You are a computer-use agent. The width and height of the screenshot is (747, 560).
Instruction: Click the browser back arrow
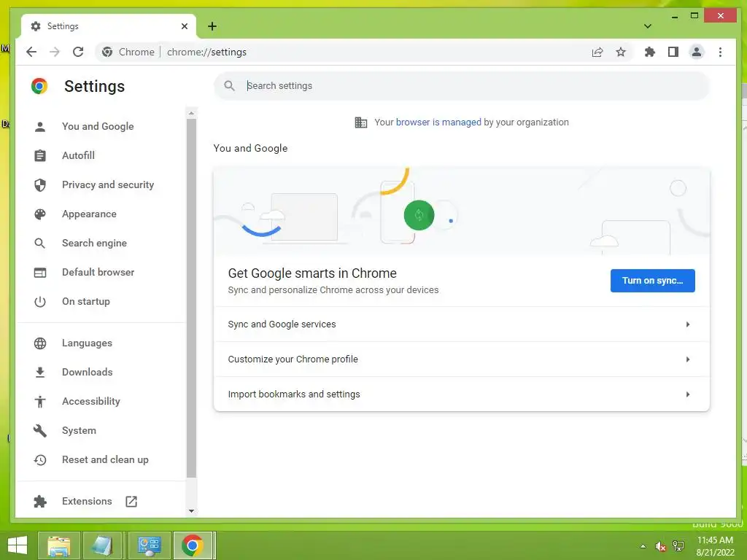coord(31,52)
